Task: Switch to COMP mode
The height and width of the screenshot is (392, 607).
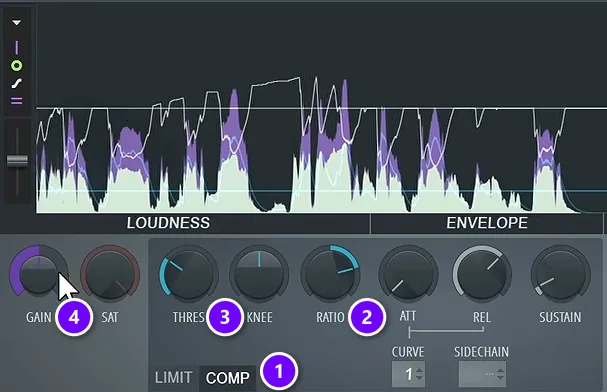Action: [228, 378]
